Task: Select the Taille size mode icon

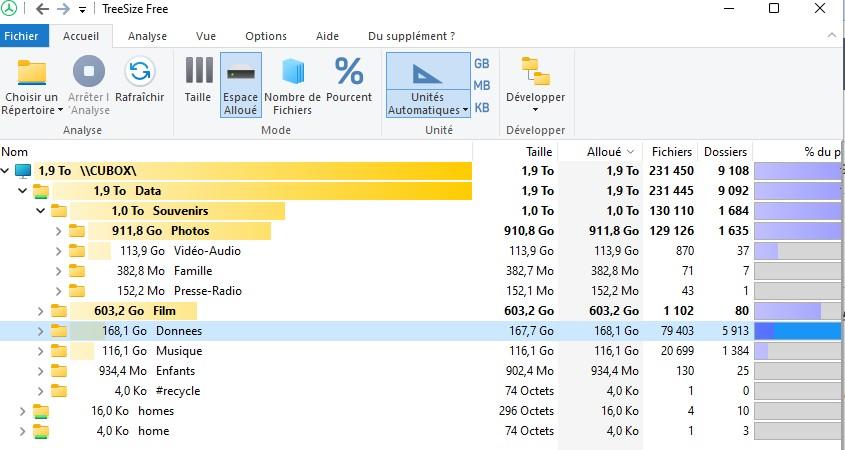Action: (x=198, y=71)
